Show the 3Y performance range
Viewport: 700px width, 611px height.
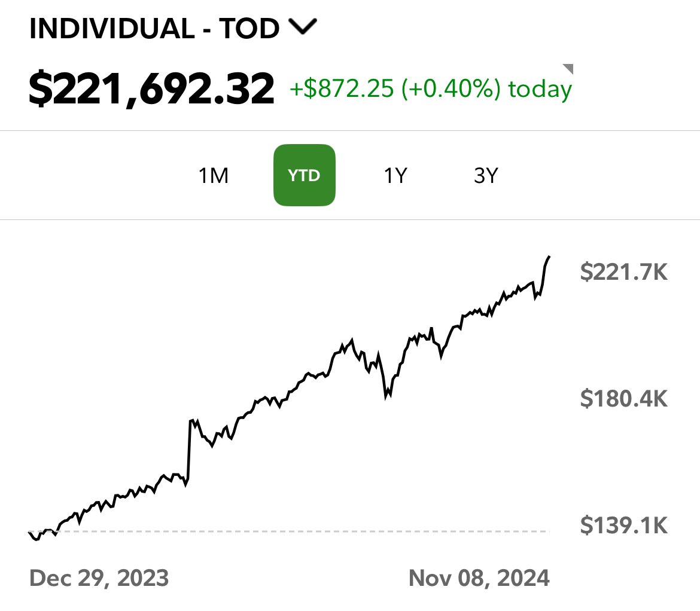pos(485,176)
